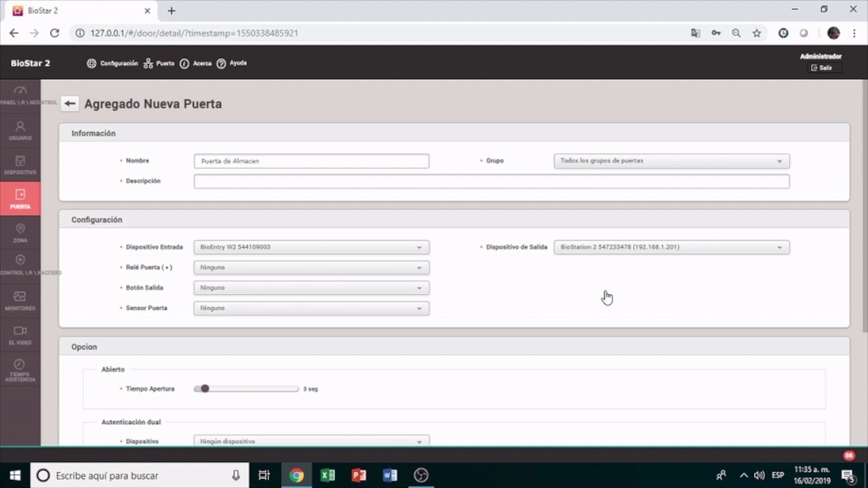Click the Descripción input field

[x=492, y=181]
